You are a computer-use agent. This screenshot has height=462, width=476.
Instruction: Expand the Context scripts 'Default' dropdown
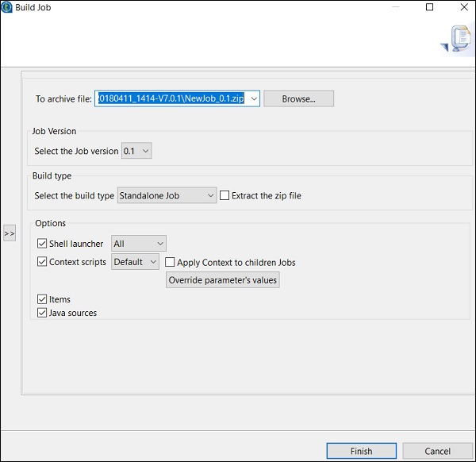(x=135, y=262)
